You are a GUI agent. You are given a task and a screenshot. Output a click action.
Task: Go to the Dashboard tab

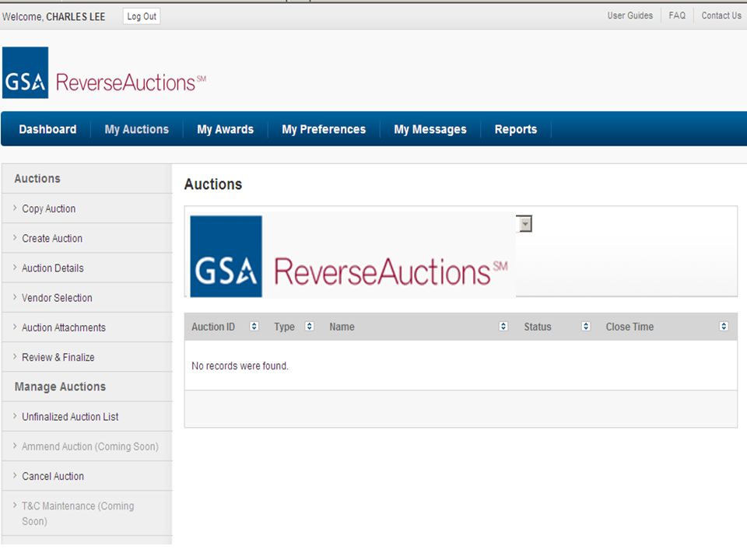[47, 129]
